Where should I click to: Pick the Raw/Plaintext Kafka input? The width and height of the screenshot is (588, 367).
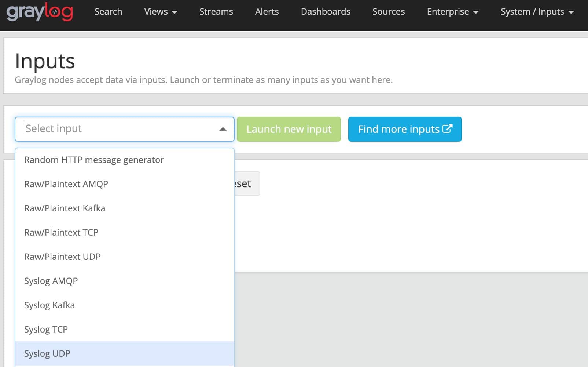[65, 208]
